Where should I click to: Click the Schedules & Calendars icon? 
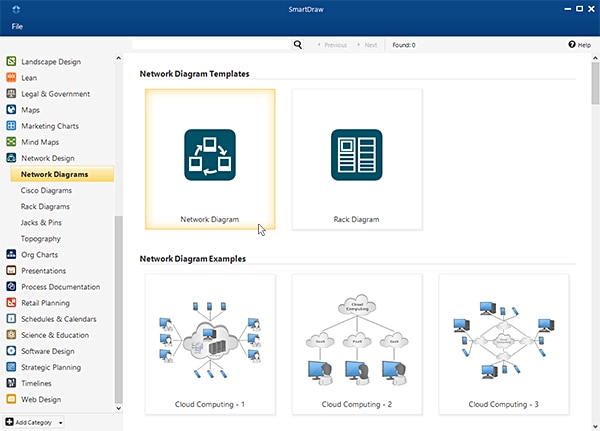(11, 318)
